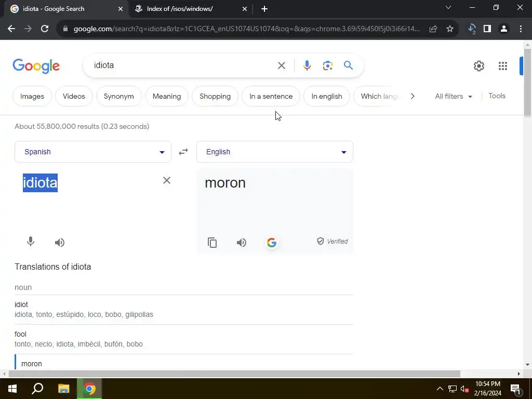532x399 pixels.
Task: Open the Tools search options
Action: (497, 96)
